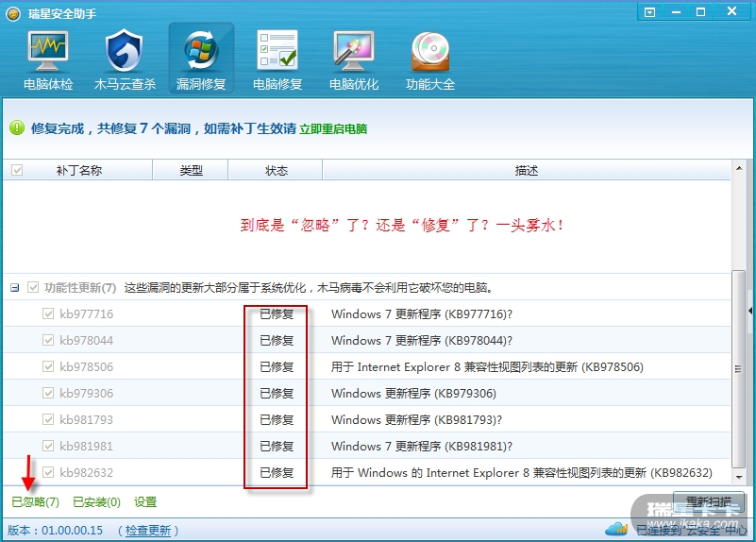
Task: Click 已连接到云安全中心 status text
Action: 691,530
